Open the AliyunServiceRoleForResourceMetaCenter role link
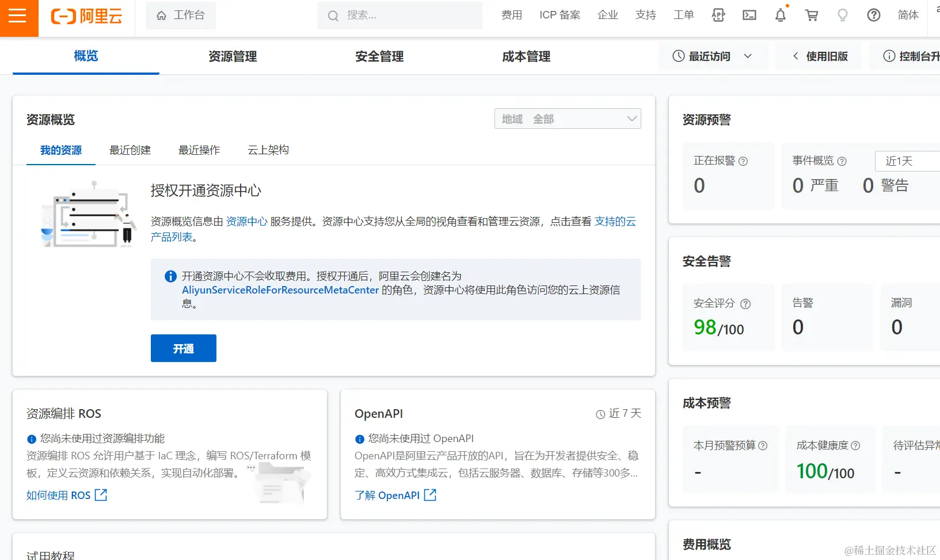The width and height of the screenshot is (940, 560). pyautogui.click(x=280, y=290)
